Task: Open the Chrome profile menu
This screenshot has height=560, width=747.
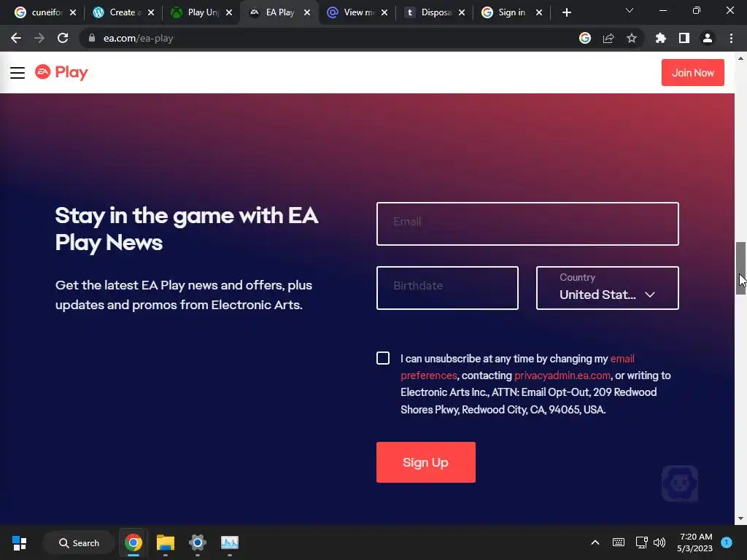Action: 708,38
